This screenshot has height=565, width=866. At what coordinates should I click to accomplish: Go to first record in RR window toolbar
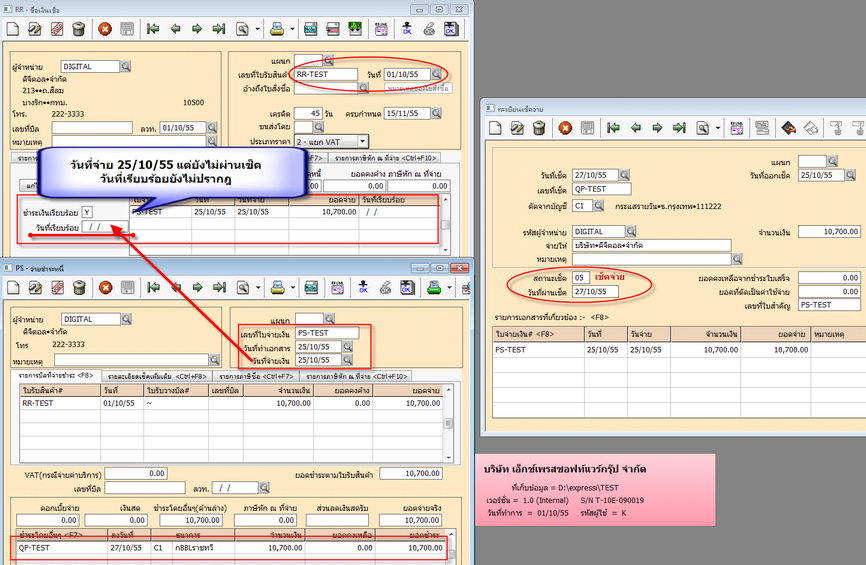[x=153, y=29]
